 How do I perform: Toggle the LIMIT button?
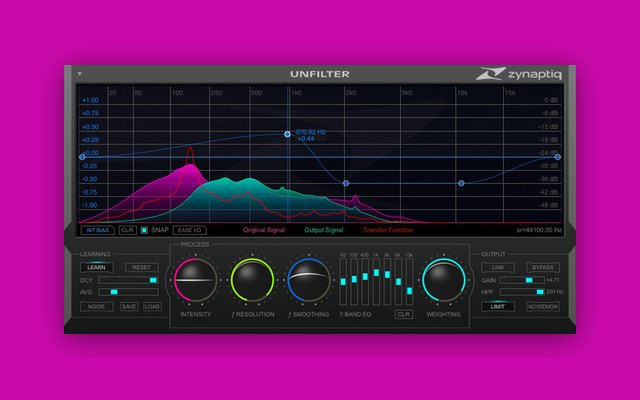(498, 307)
